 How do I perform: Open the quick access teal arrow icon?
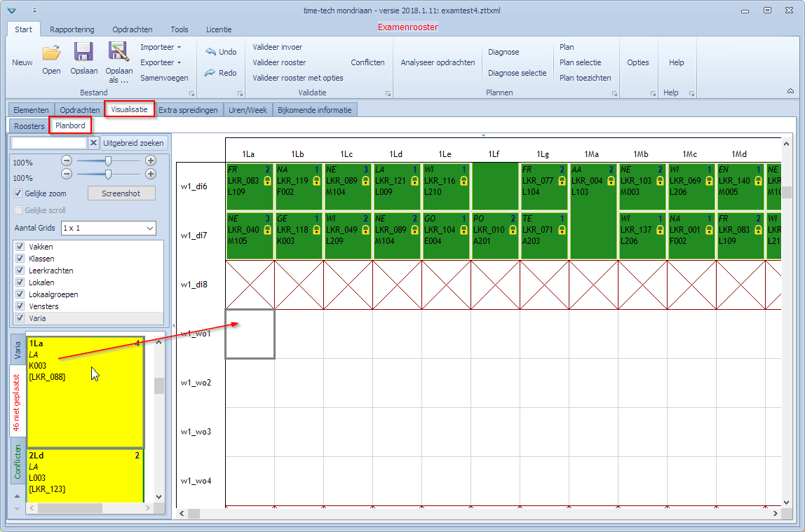[12, 11]
